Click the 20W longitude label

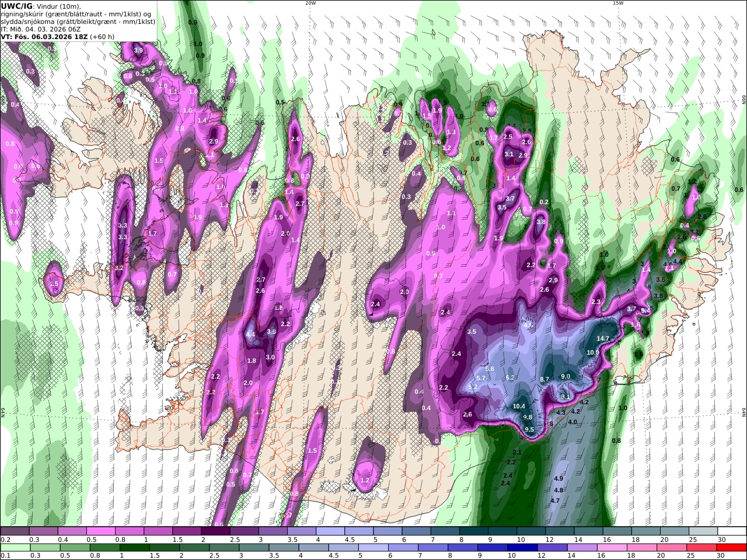[x=310, y=3]
